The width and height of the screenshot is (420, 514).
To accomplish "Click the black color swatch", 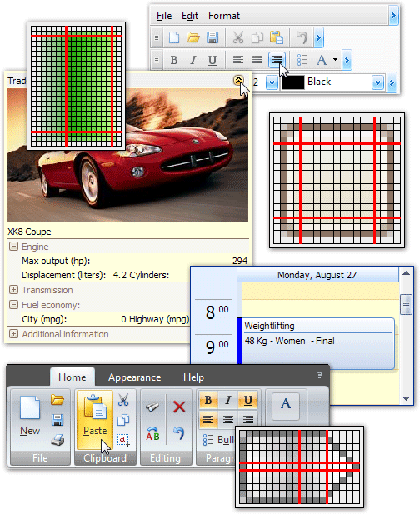I will tap(293, 82).
